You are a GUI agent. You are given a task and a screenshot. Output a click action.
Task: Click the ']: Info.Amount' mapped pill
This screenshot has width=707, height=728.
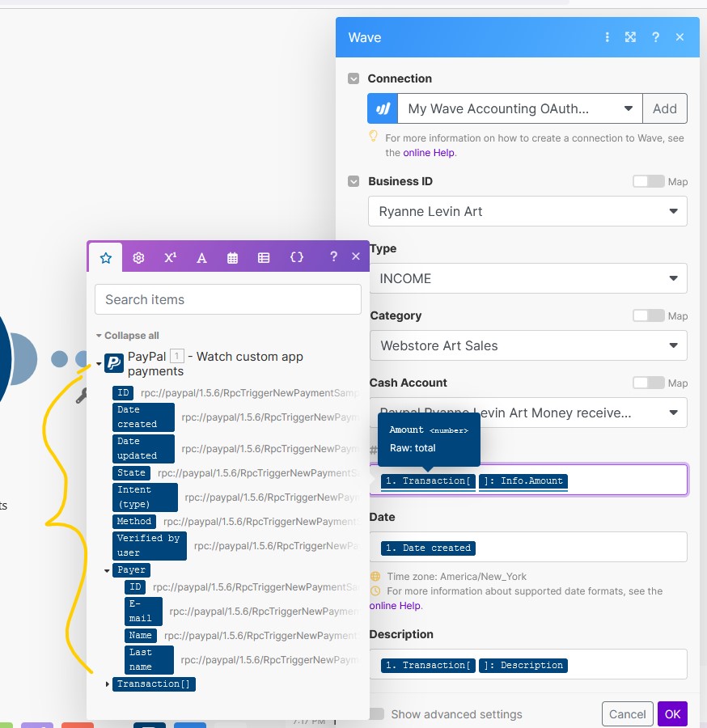523,481
